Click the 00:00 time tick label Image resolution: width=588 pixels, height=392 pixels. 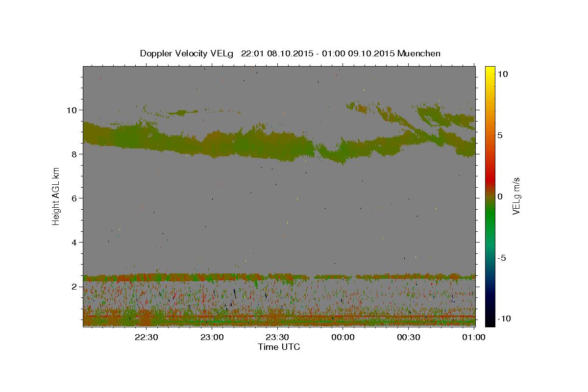point(343,337)
